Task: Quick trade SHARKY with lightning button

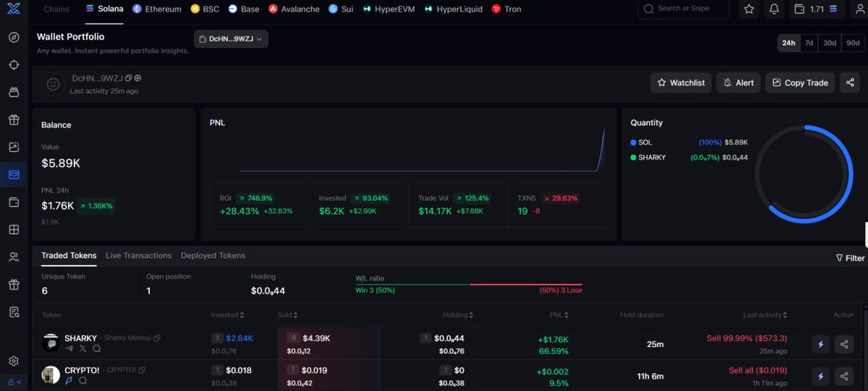Action: 820,344
